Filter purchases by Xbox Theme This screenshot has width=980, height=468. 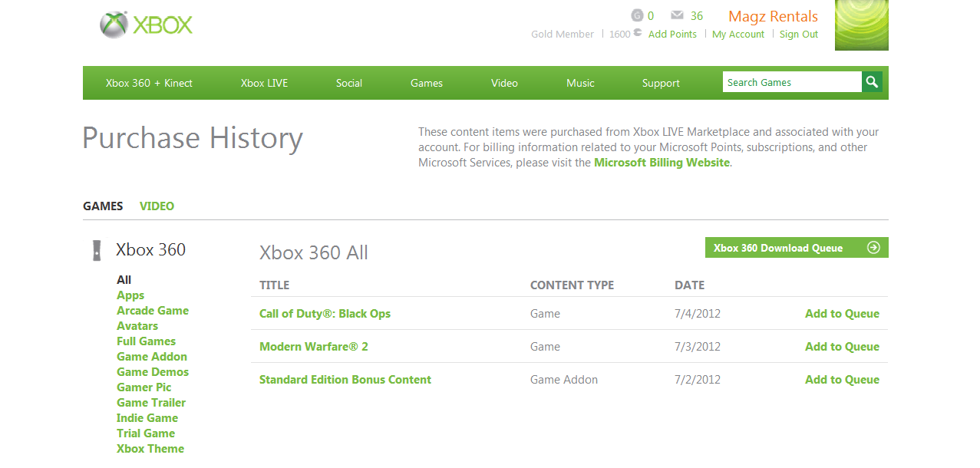[150, 448]
